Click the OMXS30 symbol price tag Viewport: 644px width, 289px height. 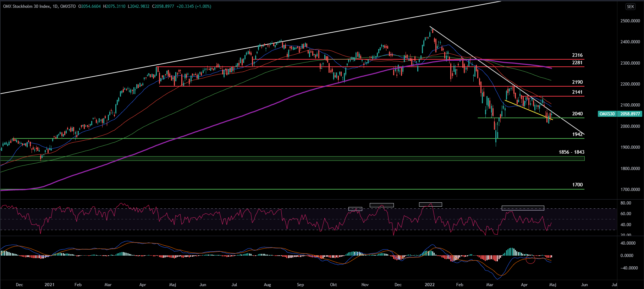click(x=607, y=114)
